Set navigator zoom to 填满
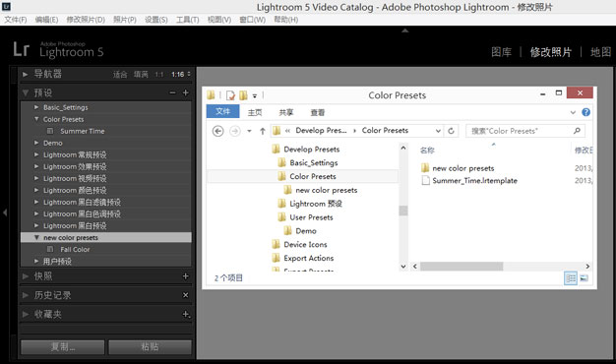The width and height of the screenshot is (616, 364). pos(141,74)
